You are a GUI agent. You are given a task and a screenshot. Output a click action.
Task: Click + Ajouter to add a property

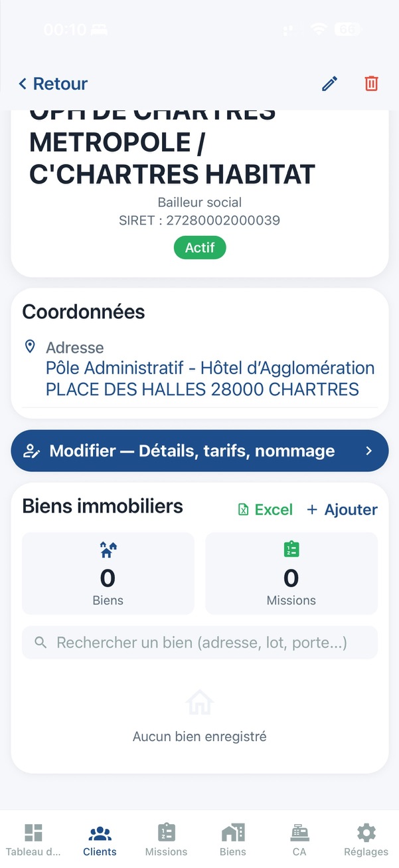tap(342, 509)
